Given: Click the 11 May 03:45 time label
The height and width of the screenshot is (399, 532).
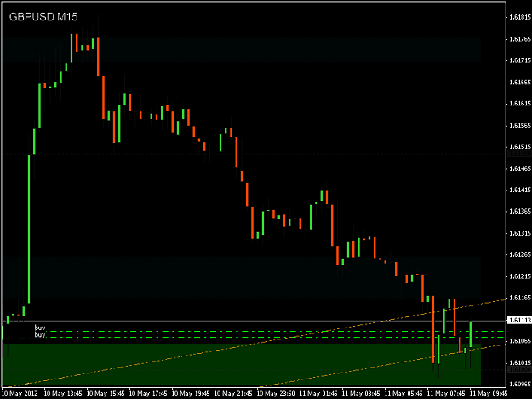Looking at the screenshot, I should coord(361,393).
